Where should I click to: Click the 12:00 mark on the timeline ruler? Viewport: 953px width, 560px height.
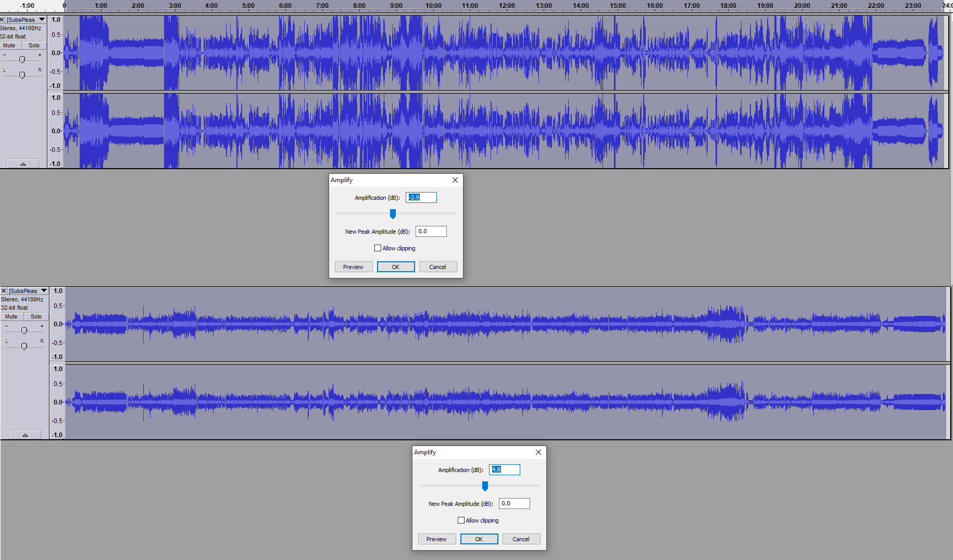pyautogui.click(x=507, y=6)
